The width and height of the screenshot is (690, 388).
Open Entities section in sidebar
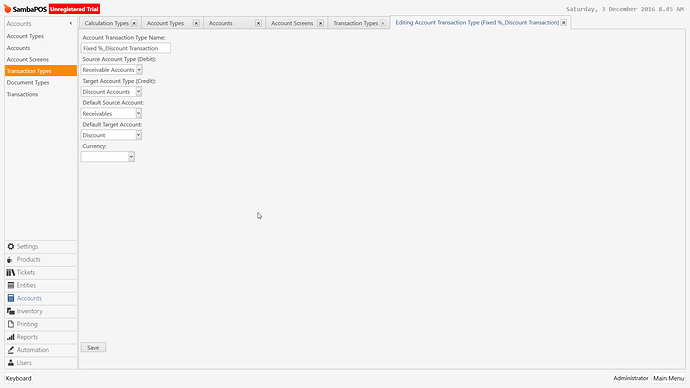[40, 286]
